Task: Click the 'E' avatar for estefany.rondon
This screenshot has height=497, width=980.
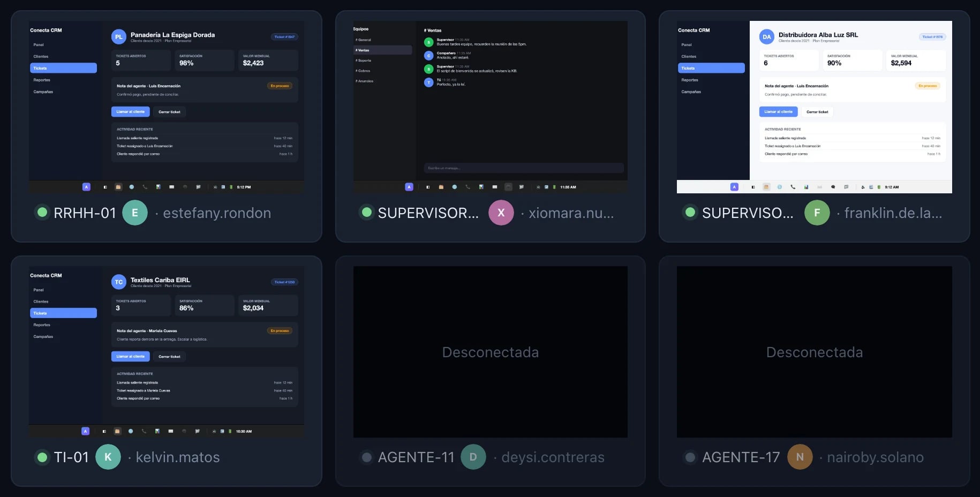Action: click(x=135, y=213)
